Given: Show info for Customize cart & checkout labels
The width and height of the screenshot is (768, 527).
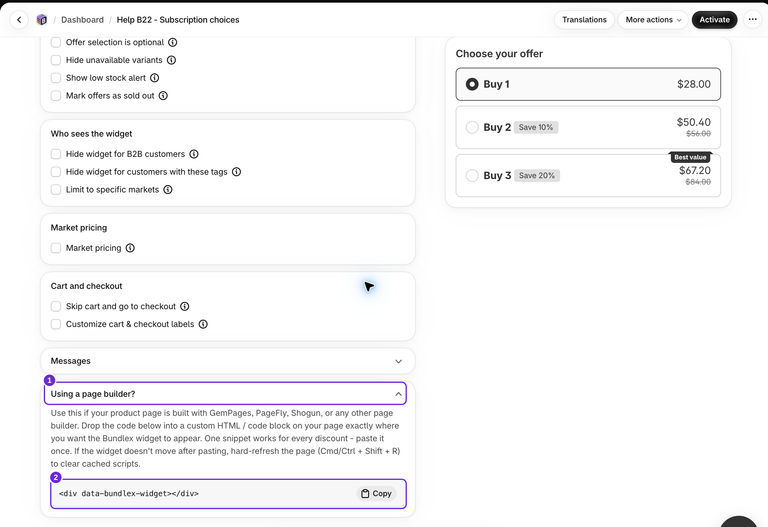Looking at the screenshot, I should pyautogui.click(x=203, y=324).
